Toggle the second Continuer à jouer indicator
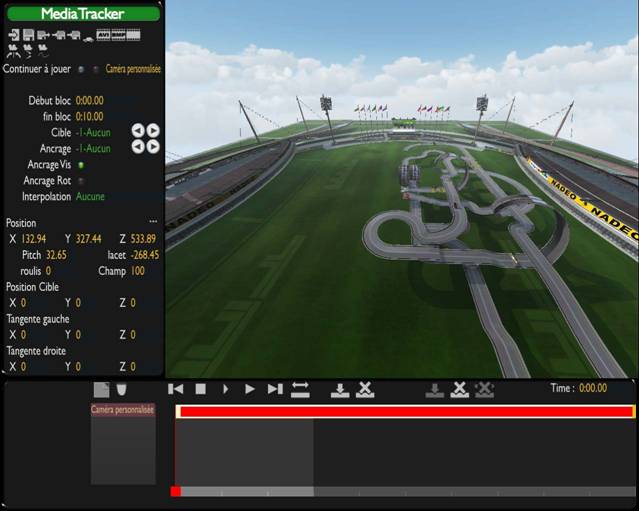This screenshot has height=511, width=639. (x=96, y=69)
